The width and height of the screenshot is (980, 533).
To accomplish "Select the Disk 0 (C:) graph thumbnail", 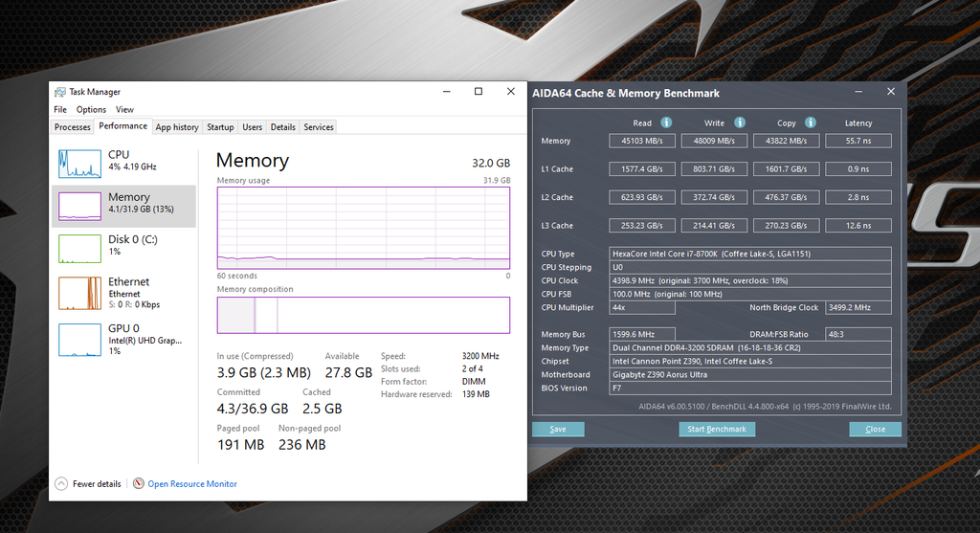I will click(79, 249).
